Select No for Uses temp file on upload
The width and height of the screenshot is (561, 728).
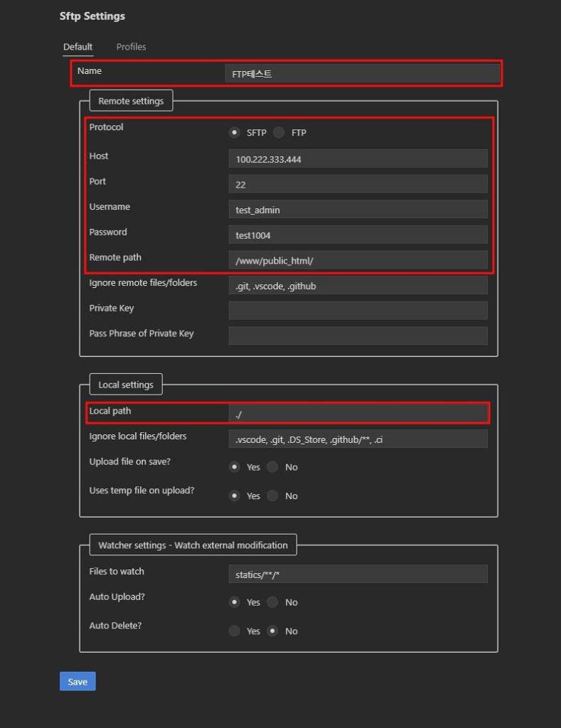(x=272, y=496)
